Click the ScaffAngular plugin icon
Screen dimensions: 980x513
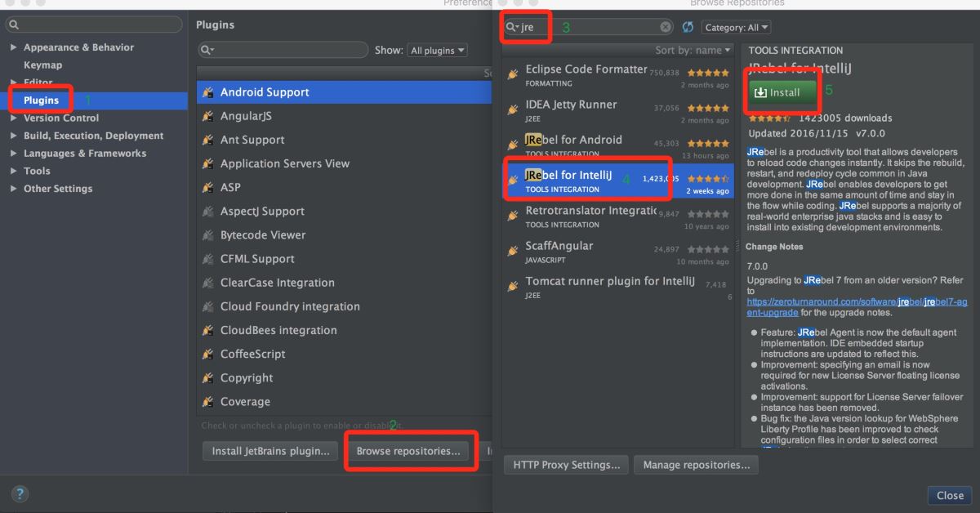pyautogui.click(x=513, y=252)
